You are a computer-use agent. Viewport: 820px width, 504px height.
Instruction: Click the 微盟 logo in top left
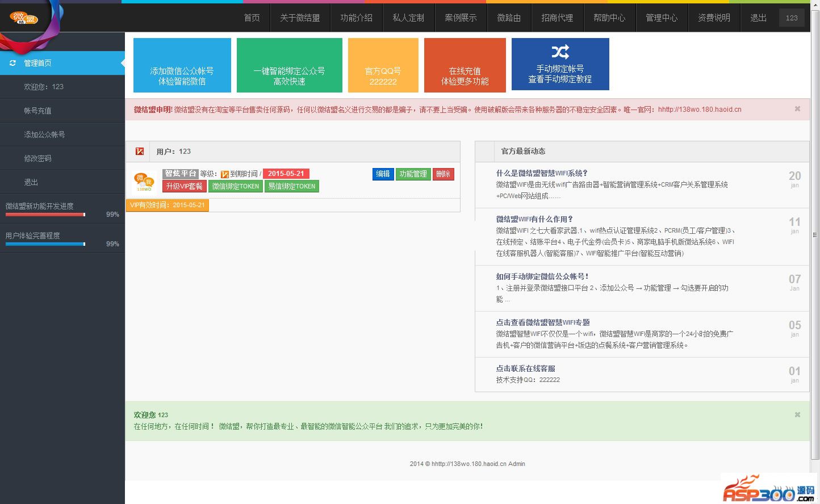pyautogui.click(x=24, y=18)
